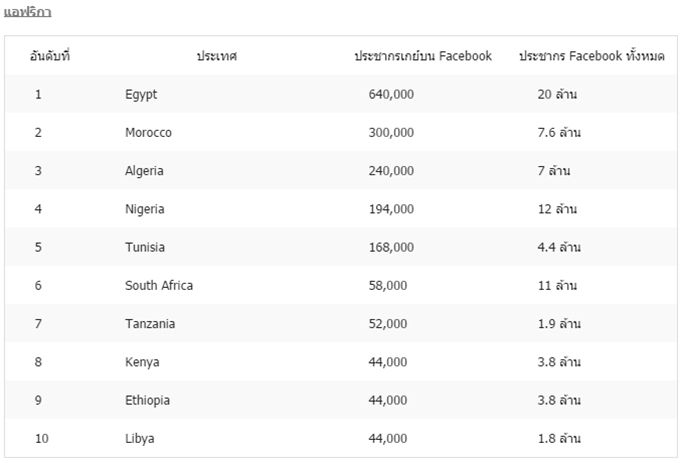Select the Tunisia country cell
Screen dimensions: 680x463
pyautogui.click(x=145, y=247)
